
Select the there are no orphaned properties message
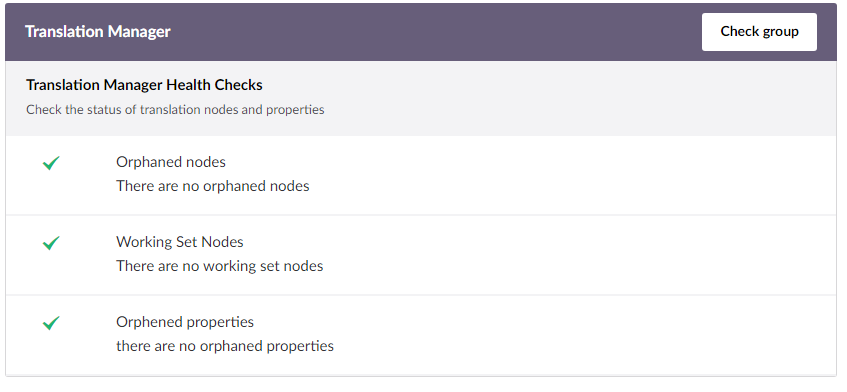[225, 346]
